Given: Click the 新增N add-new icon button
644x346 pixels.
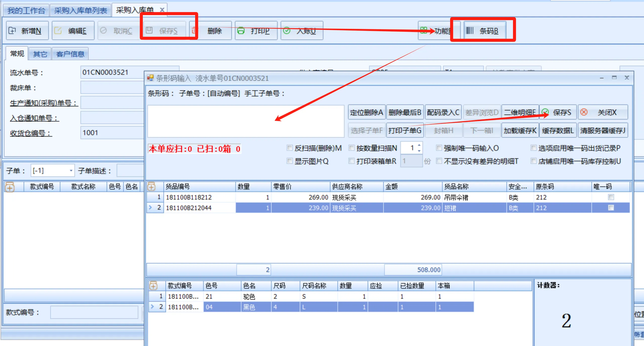Looking at the screenshot, I should click(12, 31).
